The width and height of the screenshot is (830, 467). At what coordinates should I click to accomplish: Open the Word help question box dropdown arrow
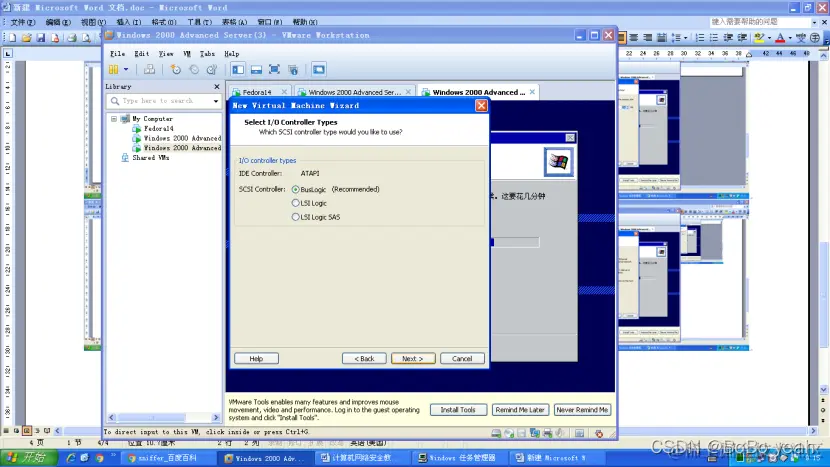(815, 22)
